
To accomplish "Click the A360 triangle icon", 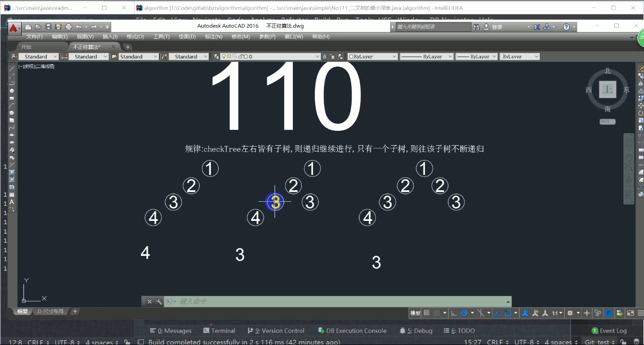I will [x=547, y=27].
